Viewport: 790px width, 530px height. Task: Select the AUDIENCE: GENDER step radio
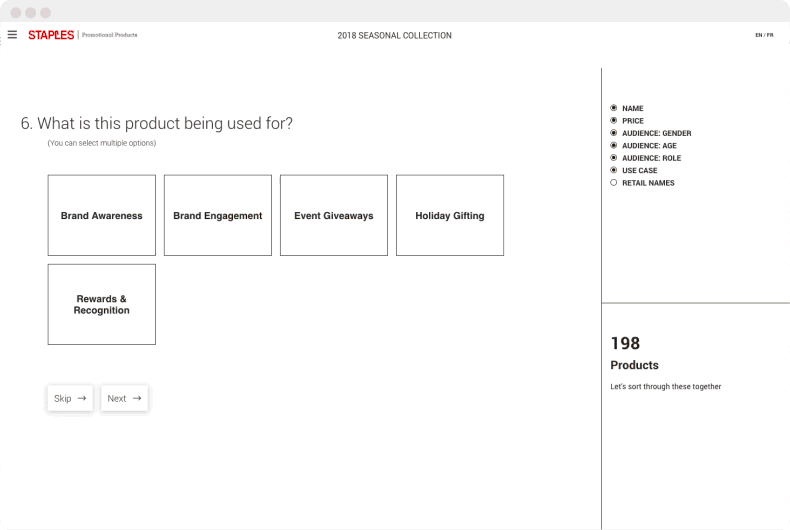click(614, 133)
